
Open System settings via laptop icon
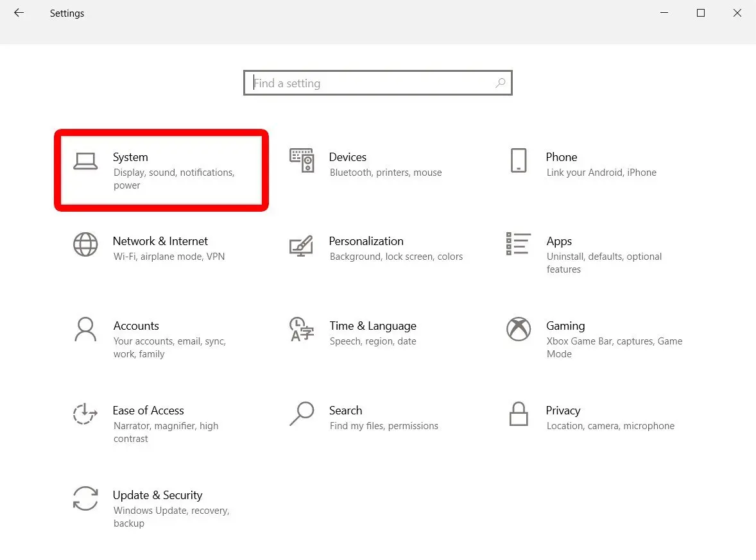tap(85, 162)
